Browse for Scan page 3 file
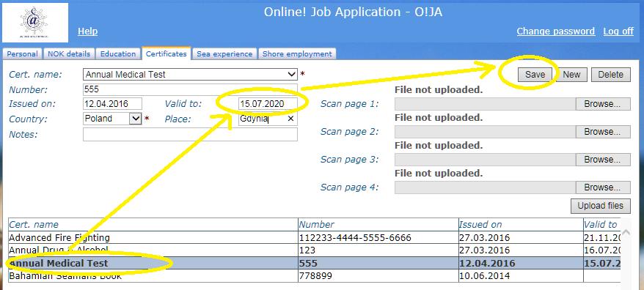The height and width of the screenshot is (290, 644). (602, 160)
